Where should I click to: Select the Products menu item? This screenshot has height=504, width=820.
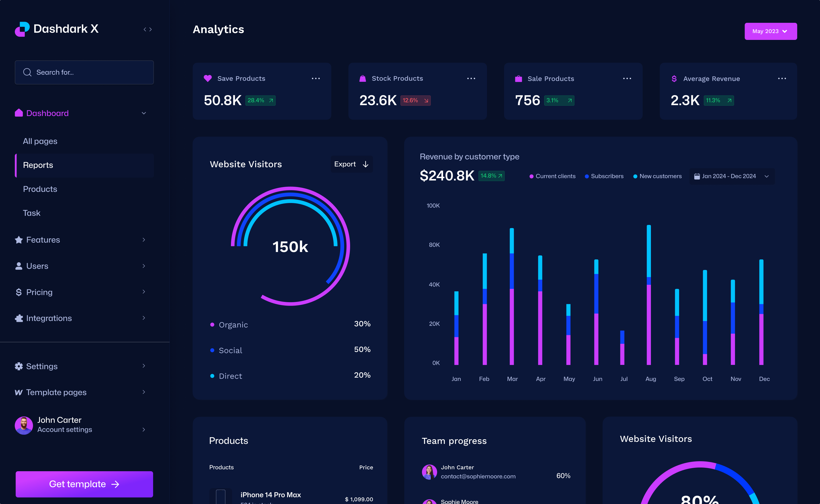click(x=40, y=188)
